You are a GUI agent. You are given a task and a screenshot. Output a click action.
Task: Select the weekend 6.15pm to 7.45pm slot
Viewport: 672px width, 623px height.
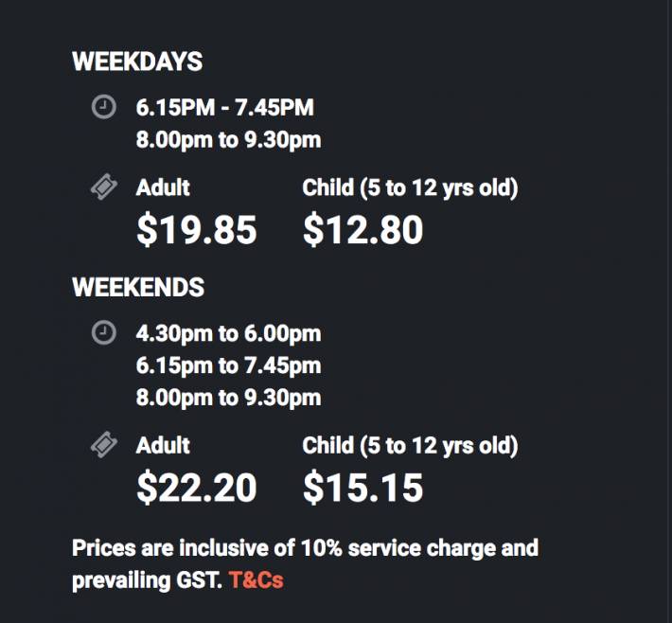(x=228, y=365)
